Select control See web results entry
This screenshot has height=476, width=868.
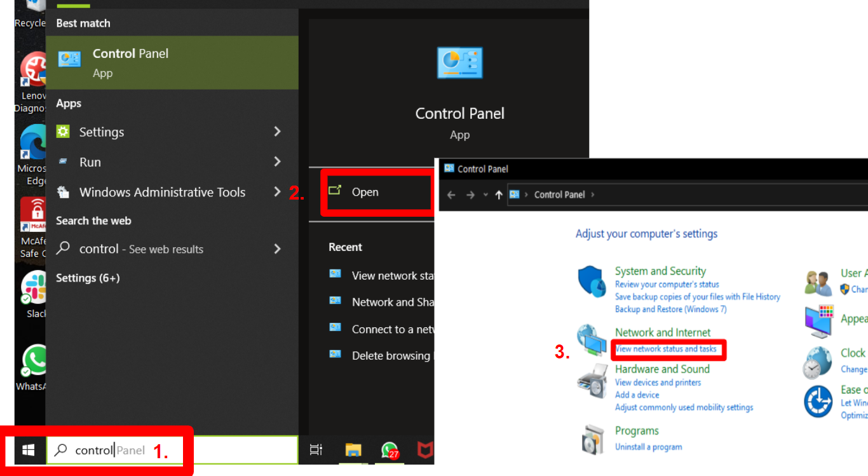141,249
